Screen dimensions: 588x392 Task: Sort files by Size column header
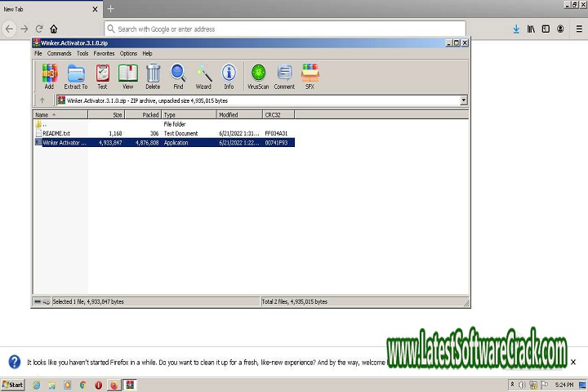point(106,115)
